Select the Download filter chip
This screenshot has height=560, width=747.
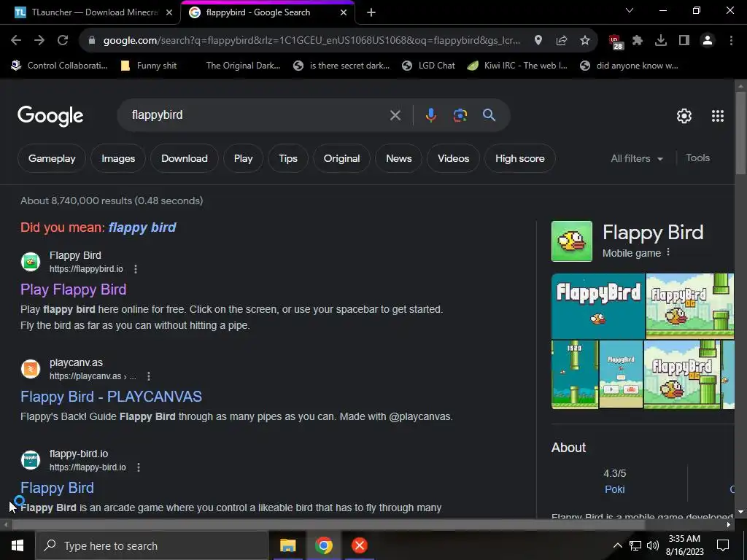tap(185, 158)
